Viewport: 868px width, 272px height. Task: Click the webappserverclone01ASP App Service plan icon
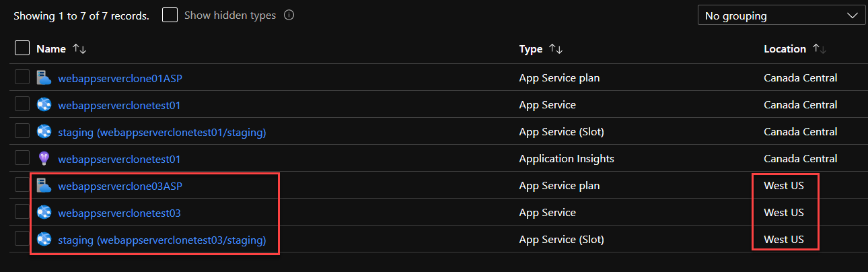44,77
